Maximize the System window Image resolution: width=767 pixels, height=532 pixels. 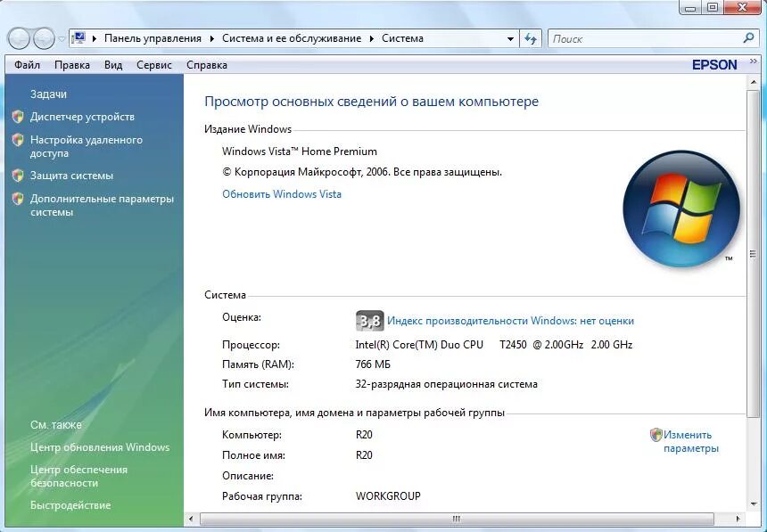coord(713,7)
